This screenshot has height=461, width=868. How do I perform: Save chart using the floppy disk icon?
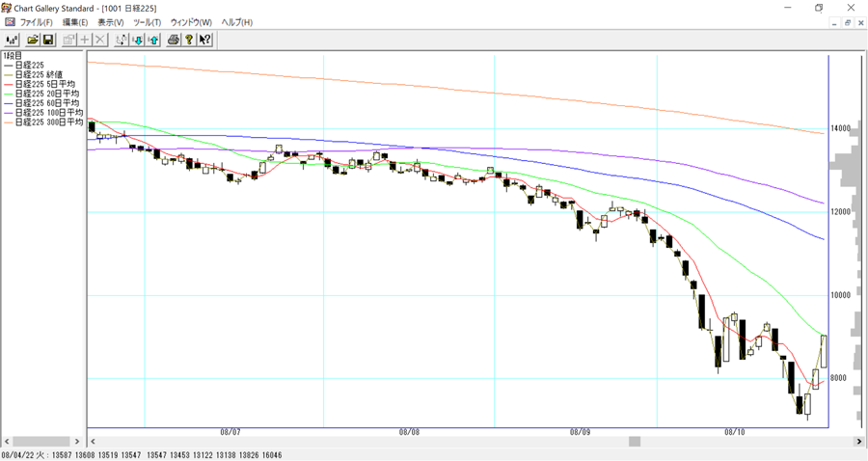(48, 40)
